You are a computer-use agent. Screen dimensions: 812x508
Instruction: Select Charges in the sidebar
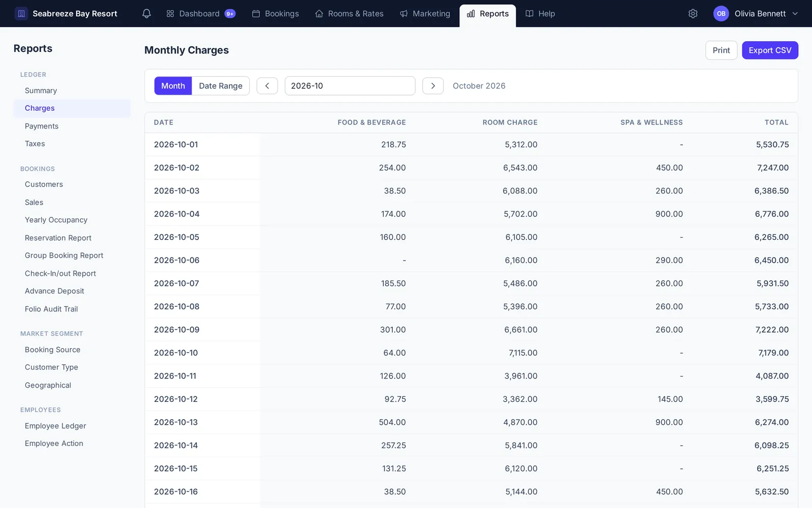pos(72,108)
